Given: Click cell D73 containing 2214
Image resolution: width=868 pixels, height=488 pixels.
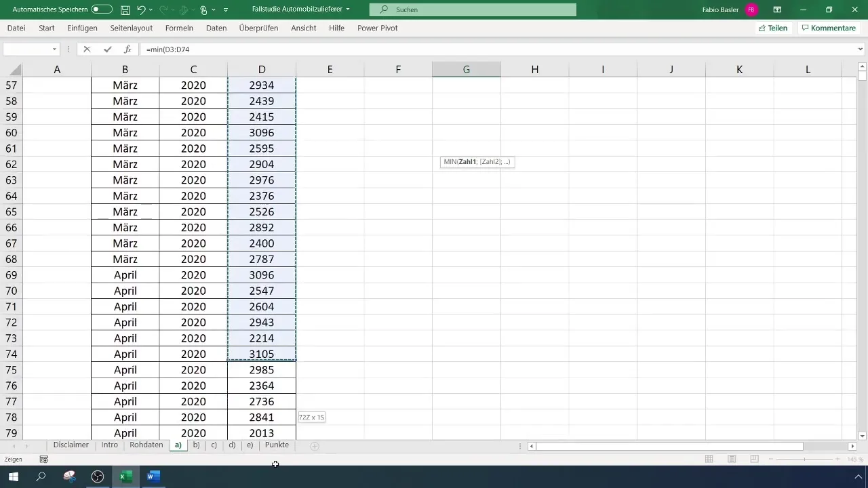Looking at the screenshot, I should click(x=262, y=338).
